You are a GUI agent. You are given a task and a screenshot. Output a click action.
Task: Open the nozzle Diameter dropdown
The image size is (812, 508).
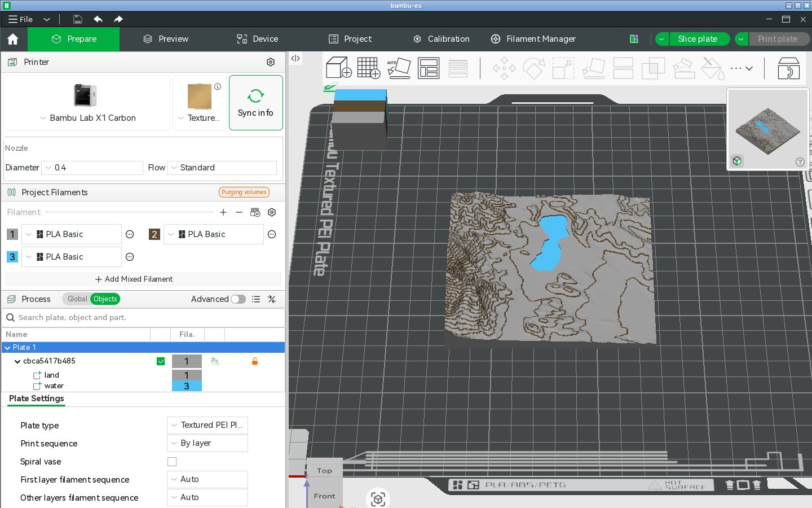pos(92,168)
